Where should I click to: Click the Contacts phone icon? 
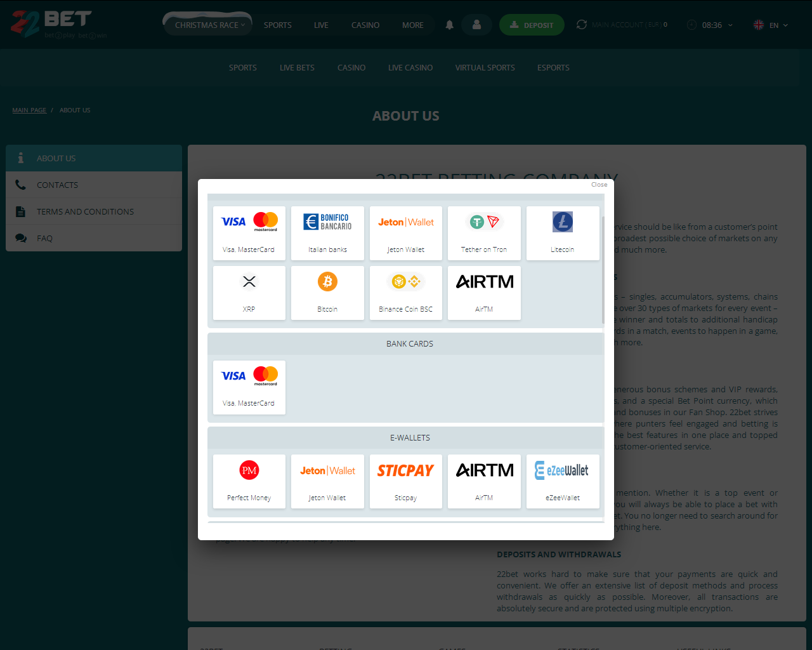click(21, 185)
